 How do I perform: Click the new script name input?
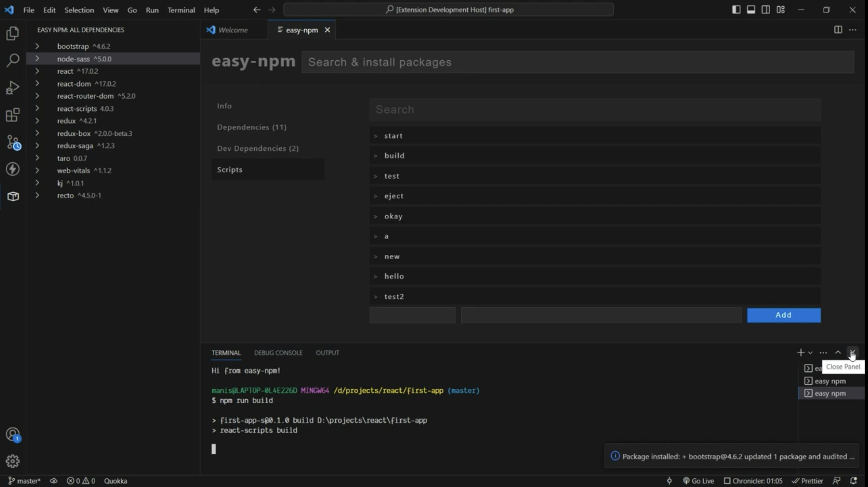point(412,315)
